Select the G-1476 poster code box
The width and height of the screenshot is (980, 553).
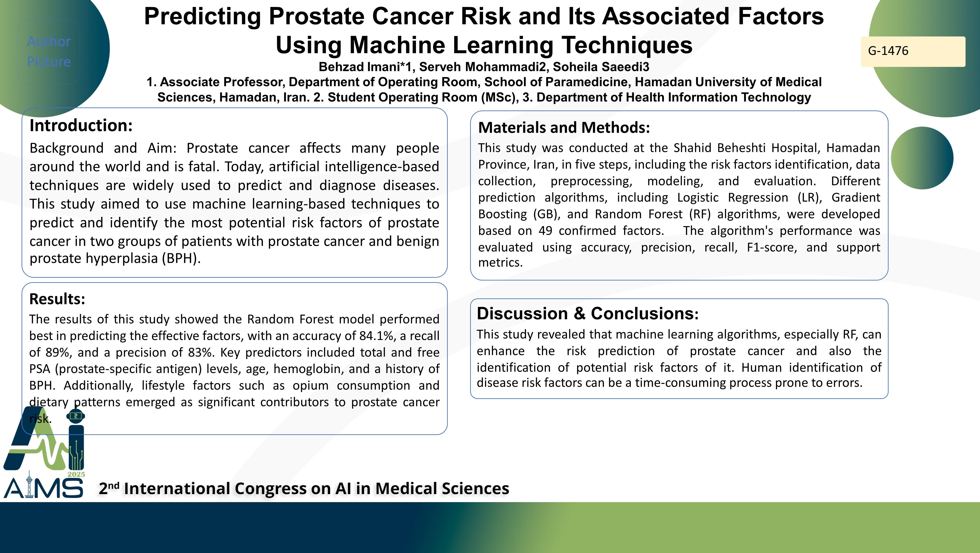tap(913, 51)
